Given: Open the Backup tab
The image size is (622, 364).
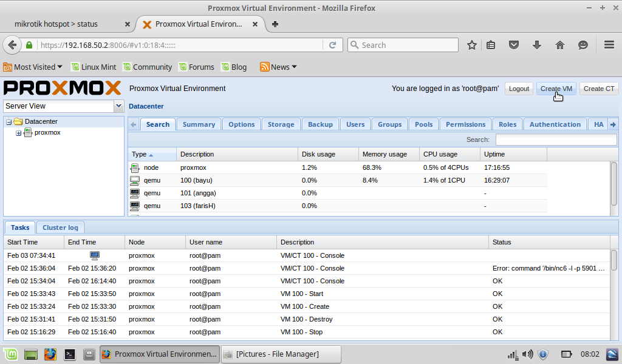Looking at the screenshot, I should pos(320,124).
